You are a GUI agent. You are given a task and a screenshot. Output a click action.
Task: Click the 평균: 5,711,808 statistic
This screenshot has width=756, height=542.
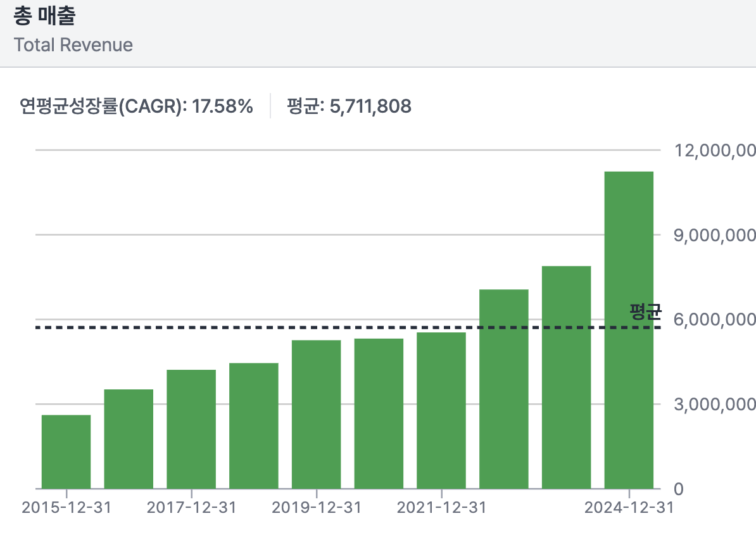(x=349, y=106)
